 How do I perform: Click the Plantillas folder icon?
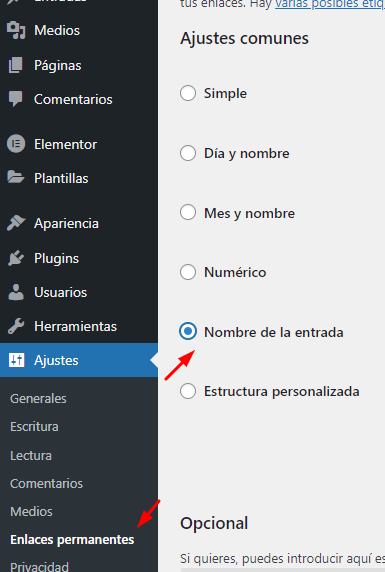tap(16, 178)
